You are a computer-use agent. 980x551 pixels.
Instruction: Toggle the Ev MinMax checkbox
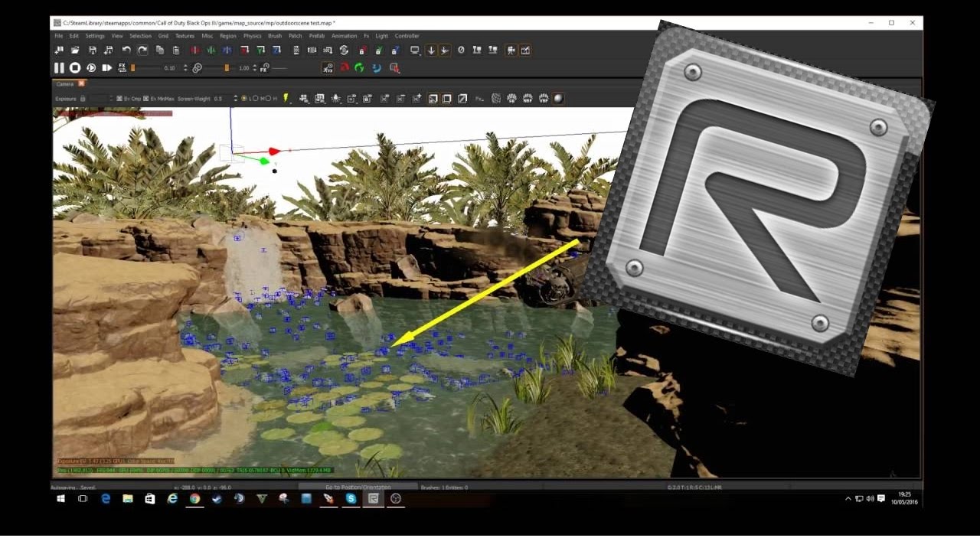pyautogui.click(x=145, y=99)
